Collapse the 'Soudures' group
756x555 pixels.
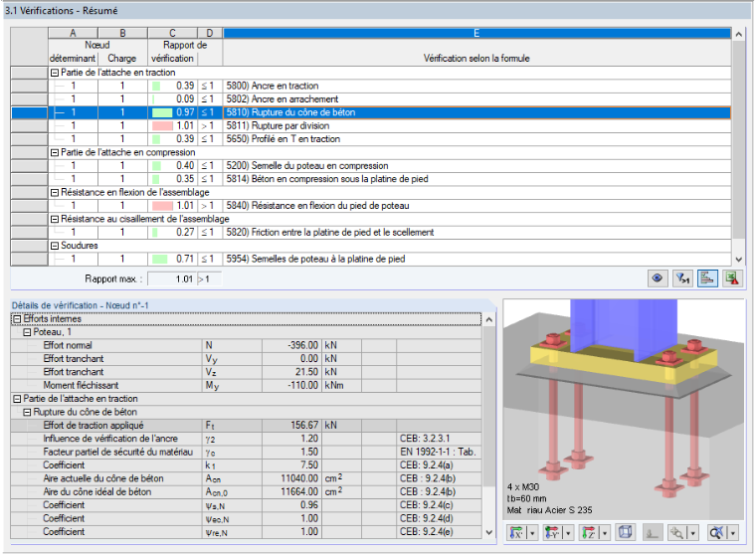(x=55, y=246)
